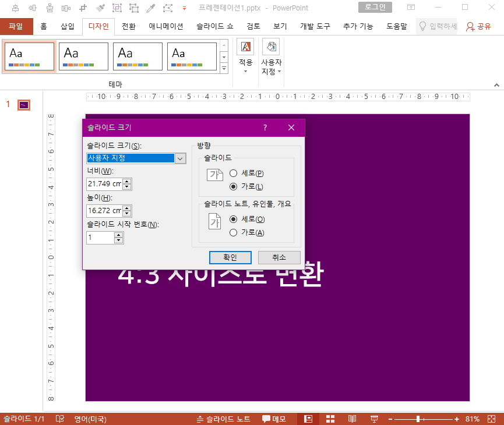The image size is (504, 425).
Task: Switch to Slide Sorter view icon
Action: coord(330,419)
